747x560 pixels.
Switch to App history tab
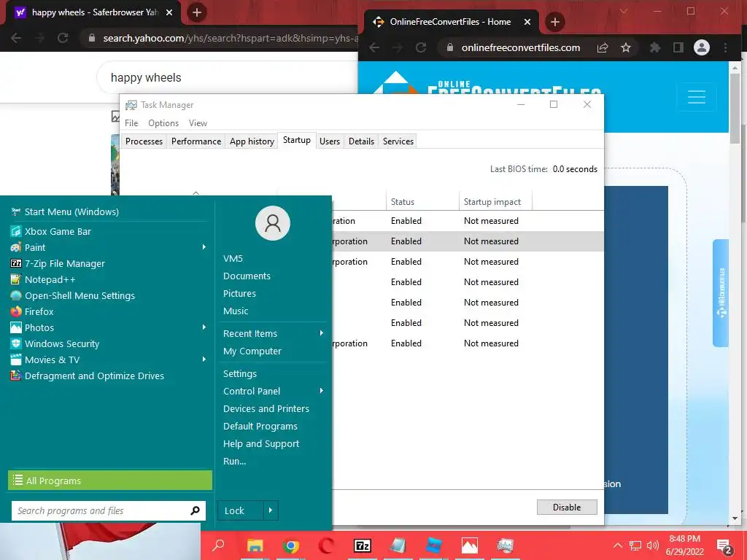click(x=252, y=141)
